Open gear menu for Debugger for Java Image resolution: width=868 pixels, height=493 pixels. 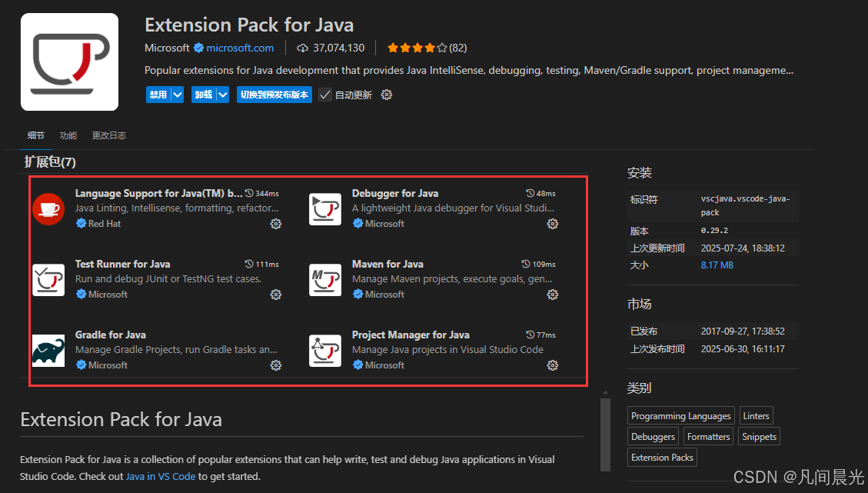point(553,224)
